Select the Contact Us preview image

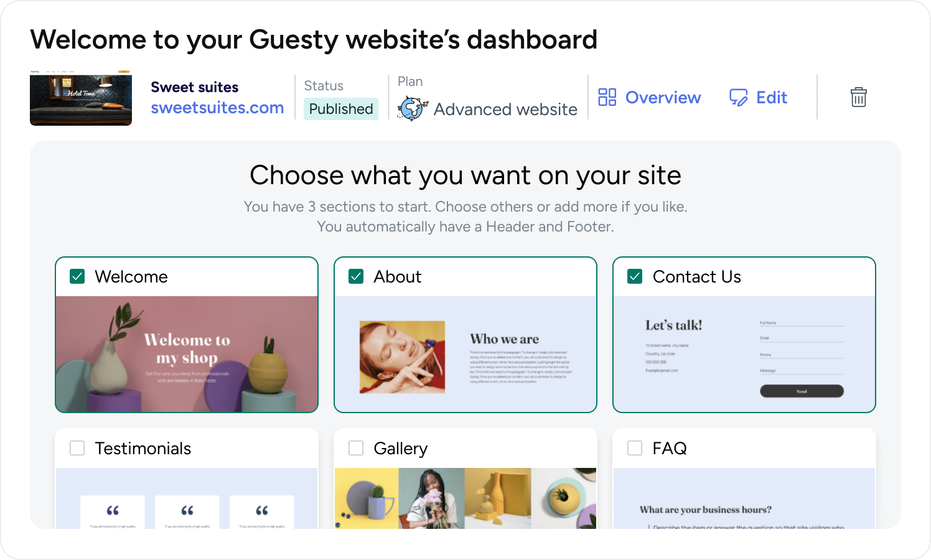(744, 353)
